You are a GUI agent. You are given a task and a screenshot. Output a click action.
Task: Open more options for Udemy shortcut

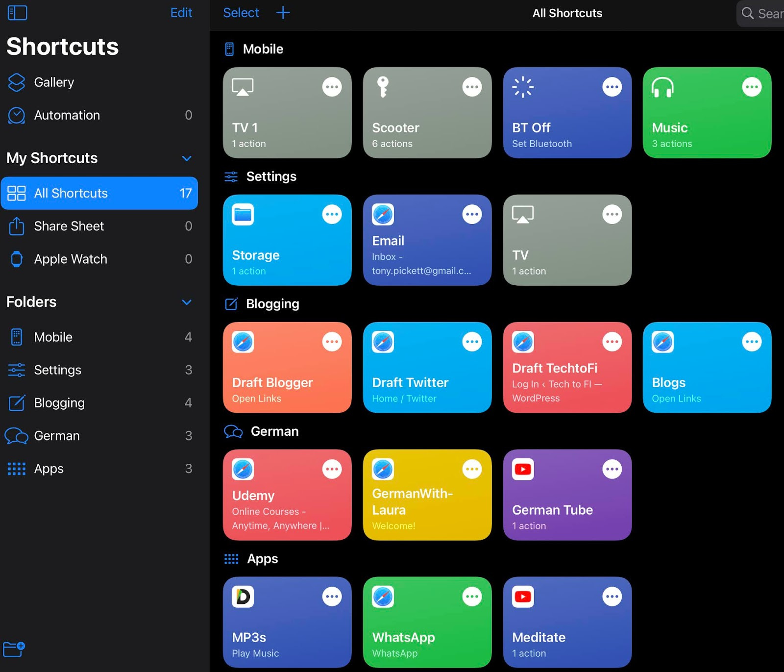point(332,469)
